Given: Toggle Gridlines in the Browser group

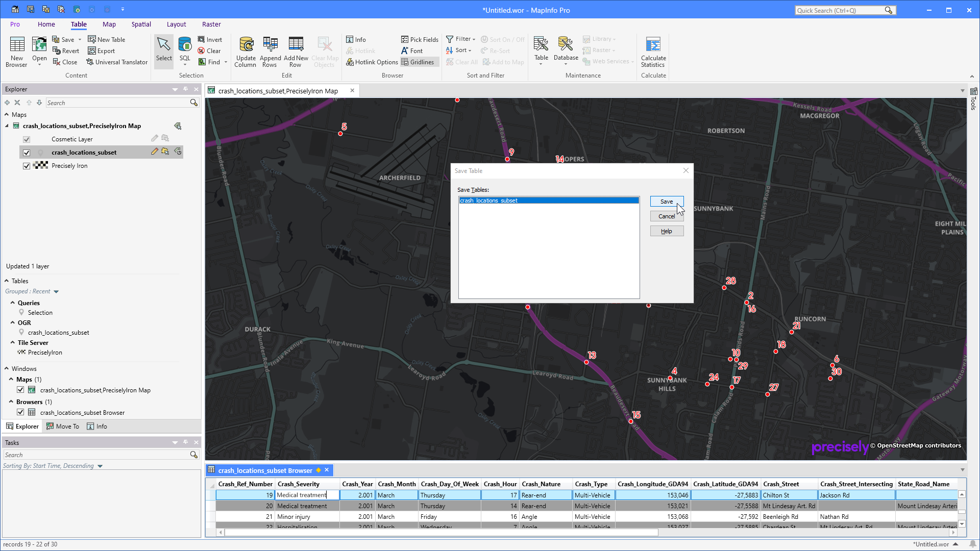Looking at the screenshot, I should click(419, 62).
